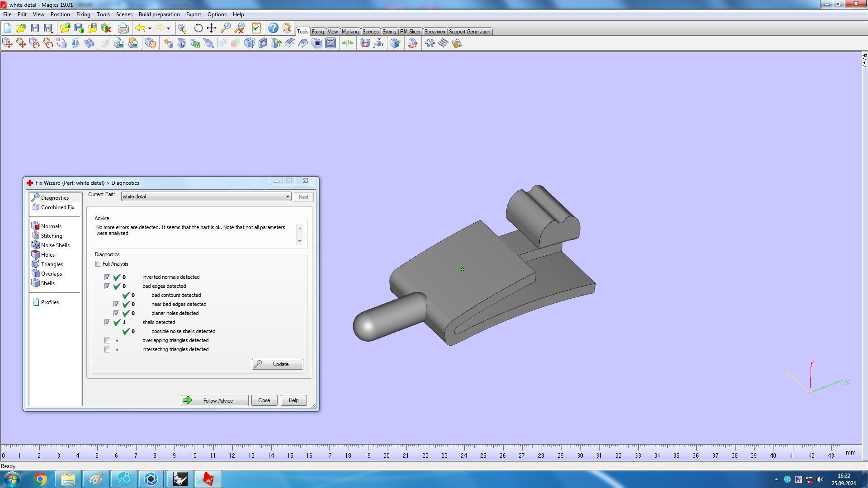Click the Follow Advice button
The height and width of the screenshot is (488, 868).
214,400
